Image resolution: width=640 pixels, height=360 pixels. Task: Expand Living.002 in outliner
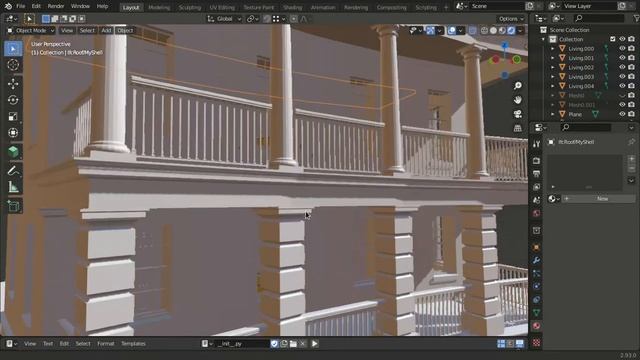(553, 67)
